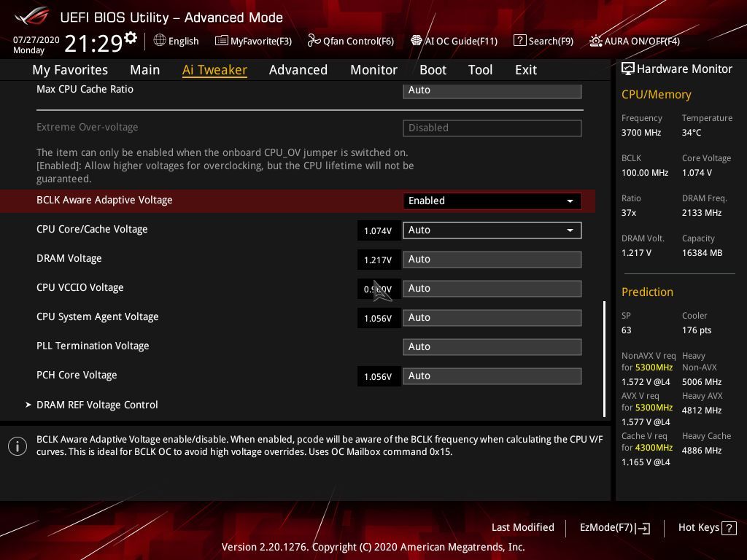Click the Prediction section heading

coord(648,292)
